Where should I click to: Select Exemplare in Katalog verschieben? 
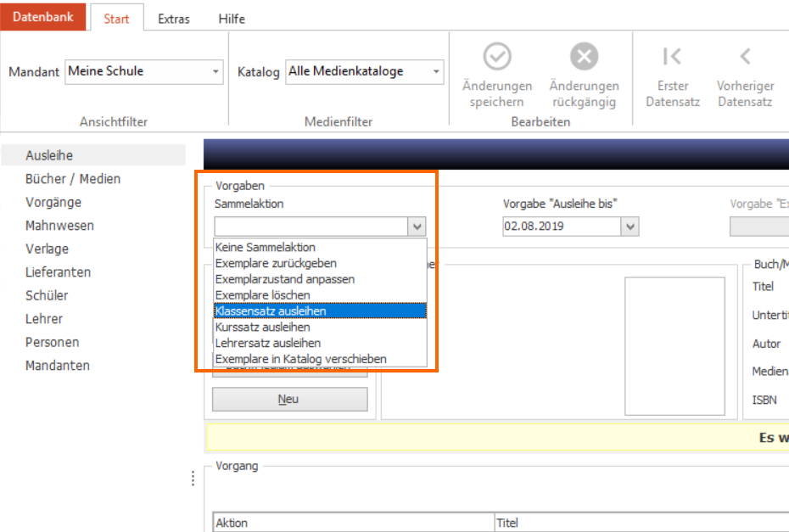click(320, 359)
